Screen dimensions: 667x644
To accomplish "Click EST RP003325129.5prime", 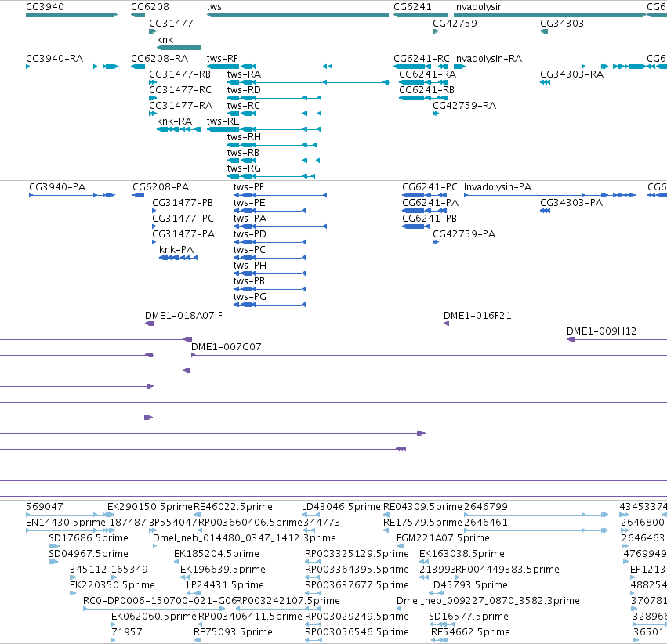I will click(357, 553).
